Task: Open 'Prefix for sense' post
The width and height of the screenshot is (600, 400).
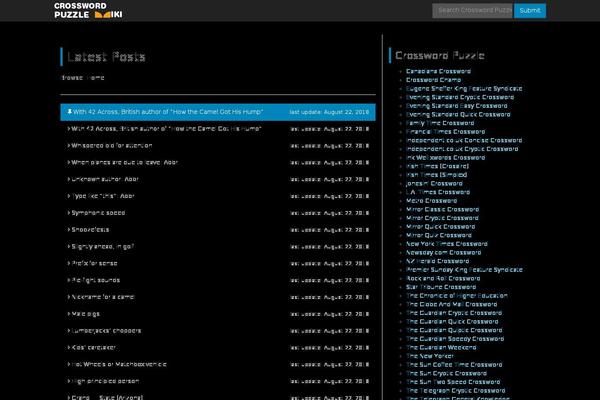Action: click(x=94, y=264)
